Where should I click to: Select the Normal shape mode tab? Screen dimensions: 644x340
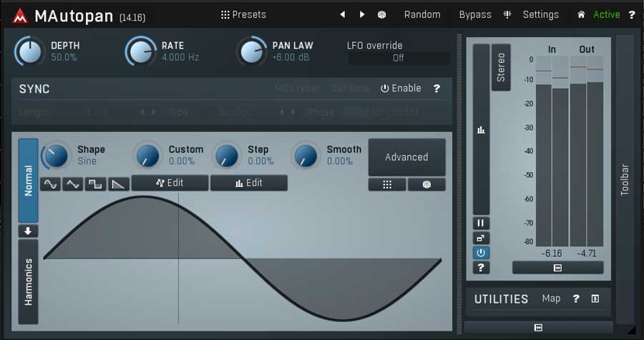(x=29, y=180)
